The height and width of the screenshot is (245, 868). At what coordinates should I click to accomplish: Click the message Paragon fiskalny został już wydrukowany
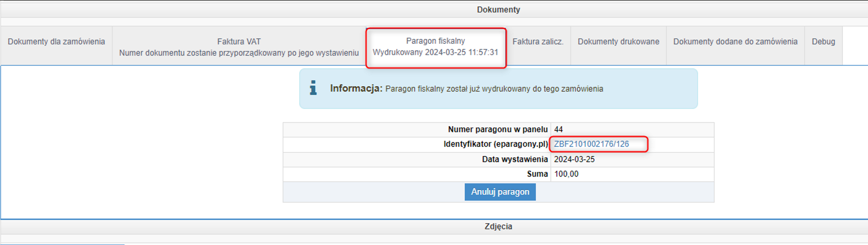tap(494, 89)
